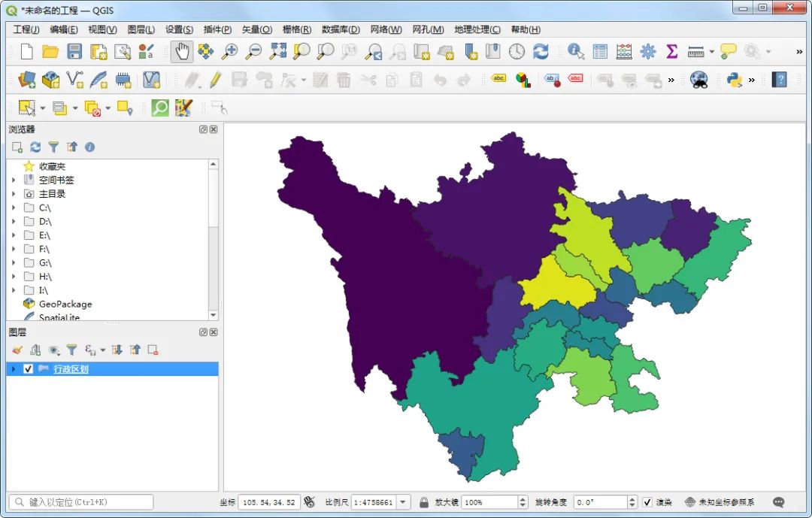Activate the Identify Features tool

click(576, 51)
